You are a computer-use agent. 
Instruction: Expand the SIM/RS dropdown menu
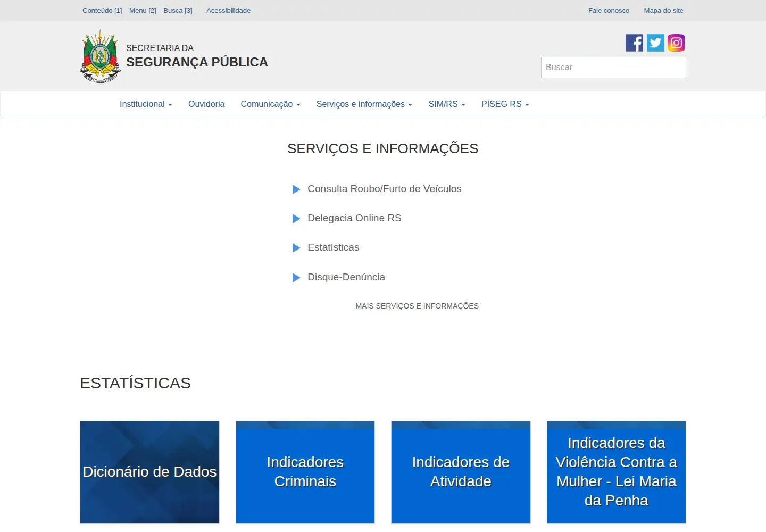pos(447,104)
